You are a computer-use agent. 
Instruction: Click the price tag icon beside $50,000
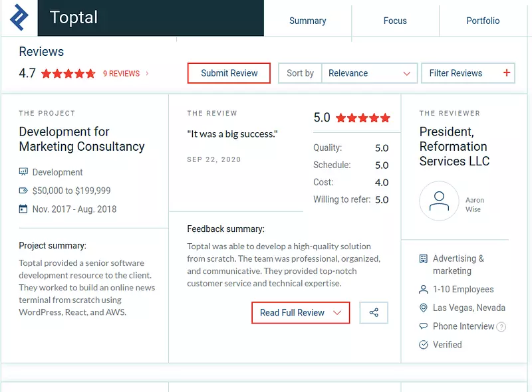click(x=23, y=191)
